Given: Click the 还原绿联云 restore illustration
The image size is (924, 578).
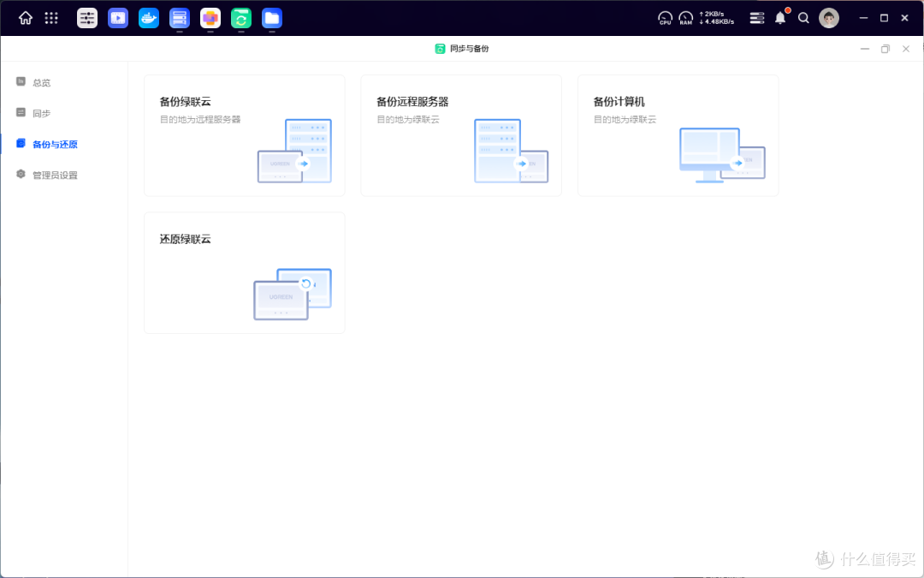Looking at the screenshot, I should (x=293, y=295).
